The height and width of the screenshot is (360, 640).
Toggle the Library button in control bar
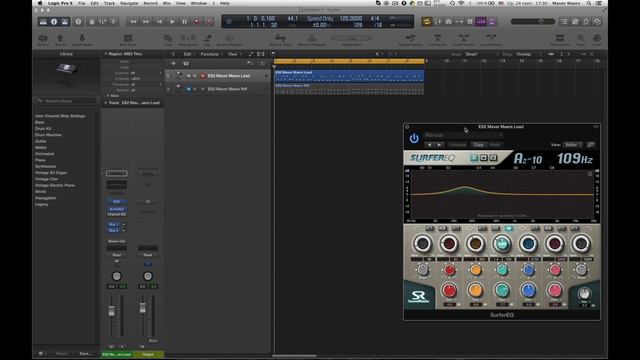point(43,22)
